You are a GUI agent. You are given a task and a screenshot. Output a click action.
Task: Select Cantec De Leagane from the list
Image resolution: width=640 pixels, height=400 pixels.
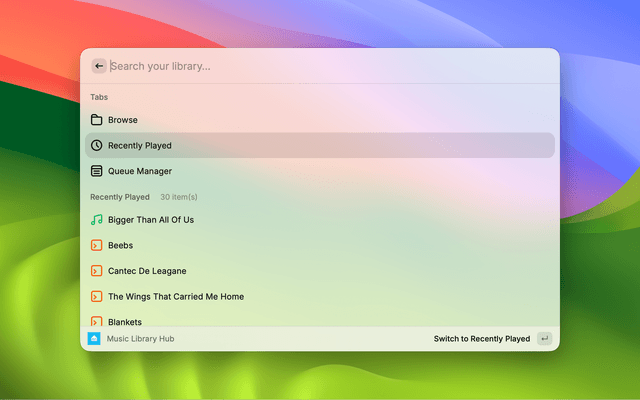(147, 271)
